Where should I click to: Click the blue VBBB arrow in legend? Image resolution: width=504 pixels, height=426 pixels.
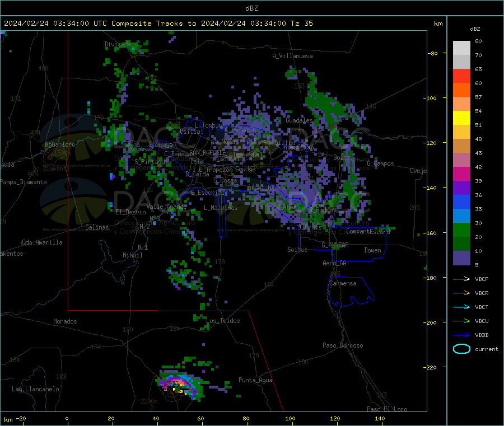[x=461, y=335]
